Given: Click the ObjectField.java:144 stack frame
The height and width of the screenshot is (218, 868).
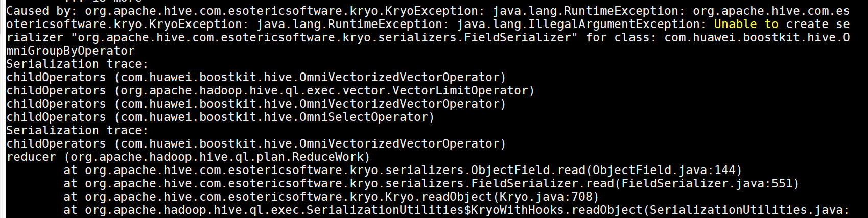Looking at the screenshot, I should click(403, 170).
